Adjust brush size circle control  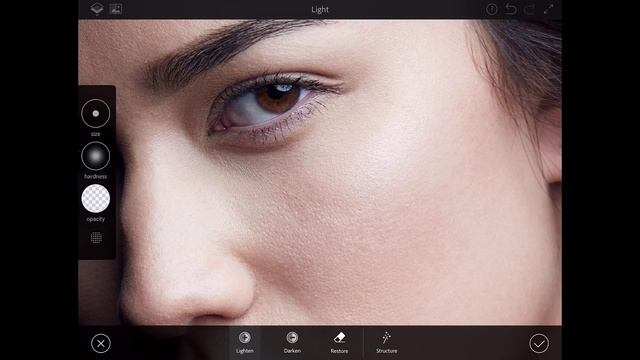pos(96,113)
